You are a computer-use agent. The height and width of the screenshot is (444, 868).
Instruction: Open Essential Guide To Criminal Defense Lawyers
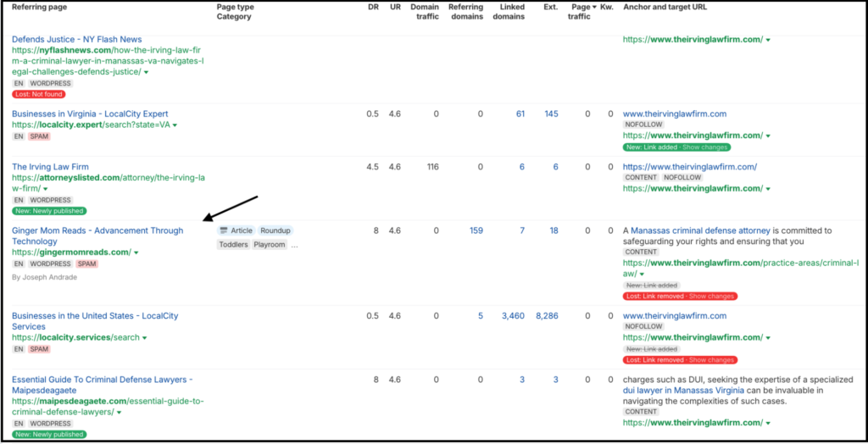coord(103,385)
